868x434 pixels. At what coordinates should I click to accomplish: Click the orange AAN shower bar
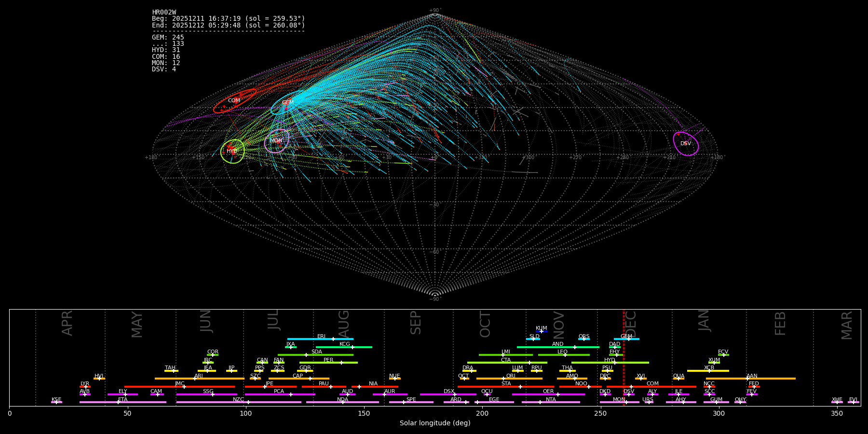(751, 379)
